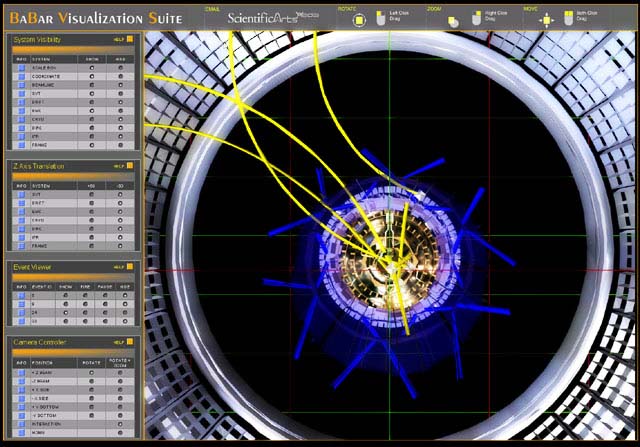Screen dimensions: 640x447
Task: Select Hide for event 9
Action: tap(125, 304)
